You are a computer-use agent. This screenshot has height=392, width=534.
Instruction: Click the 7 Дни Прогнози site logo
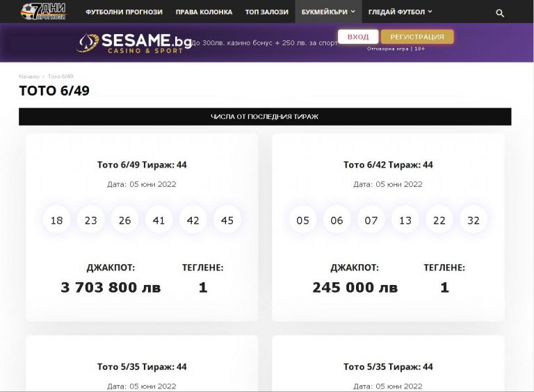(x=43, y=11)
